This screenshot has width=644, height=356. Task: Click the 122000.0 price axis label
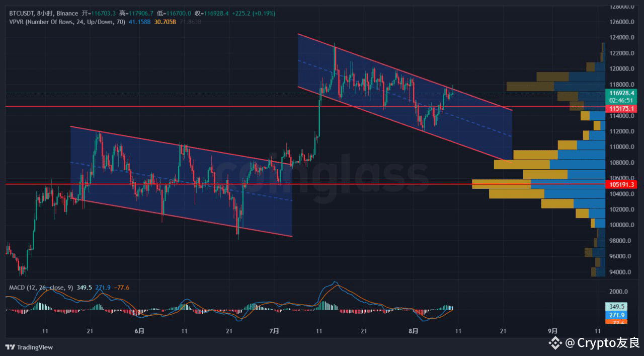point(622,53)
